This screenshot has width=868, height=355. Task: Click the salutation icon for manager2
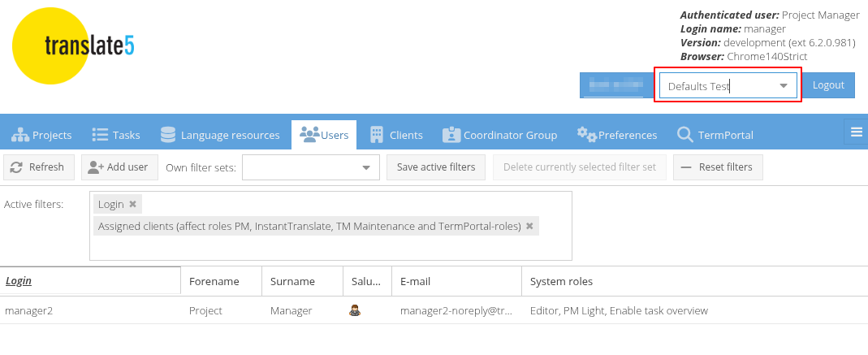pyautogui.click(x=355, y=310)
